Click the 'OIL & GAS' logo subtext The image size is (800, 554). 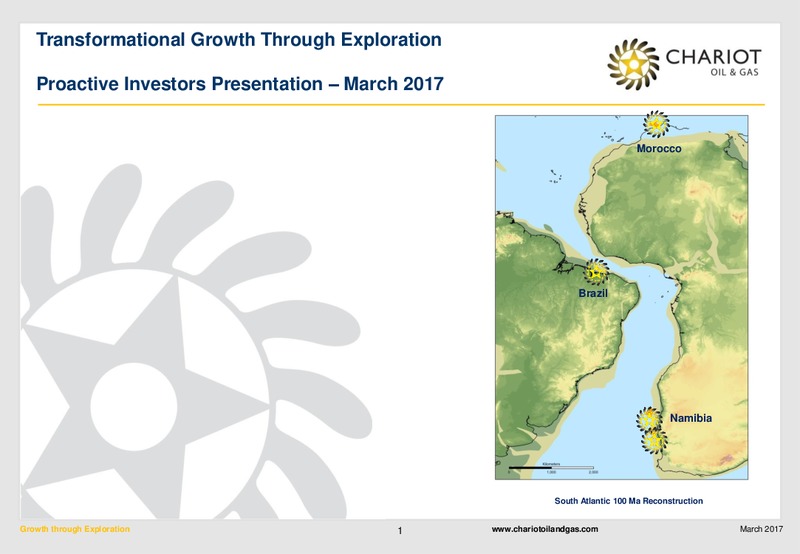point(734,72)
